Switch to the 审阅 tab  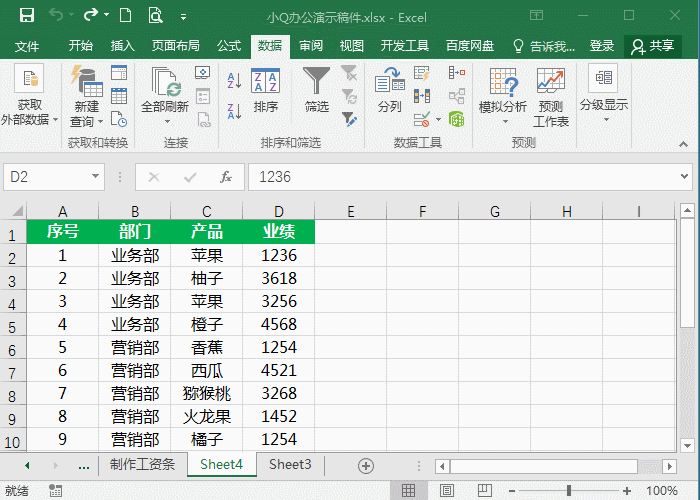pos(311,46)
